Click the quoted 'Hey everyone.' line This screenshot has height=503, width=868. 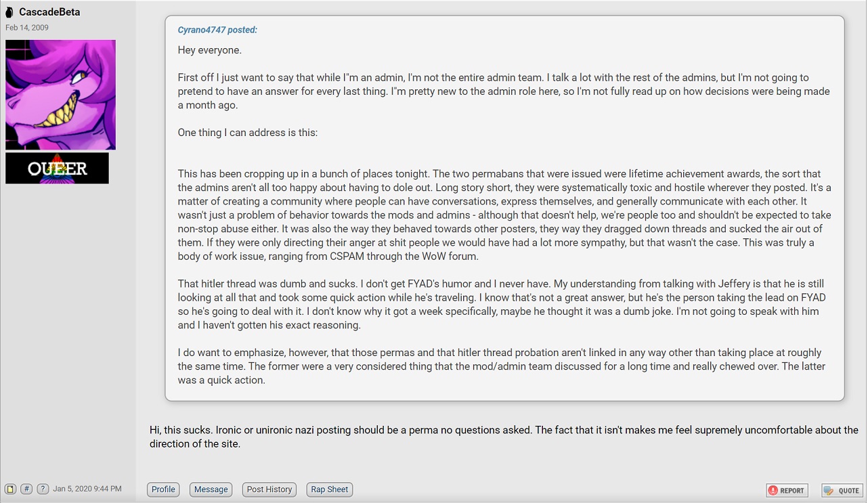click(209, 50)
